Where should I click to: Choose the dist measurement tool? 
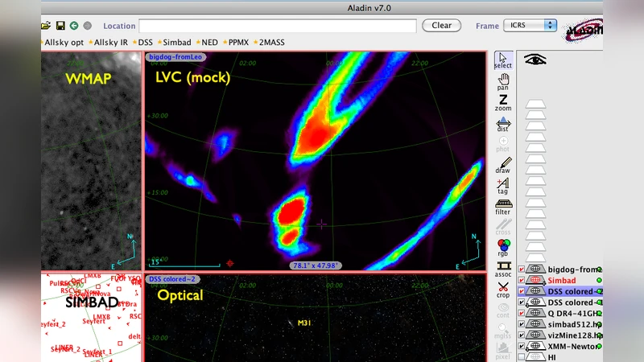pos(503,123)
